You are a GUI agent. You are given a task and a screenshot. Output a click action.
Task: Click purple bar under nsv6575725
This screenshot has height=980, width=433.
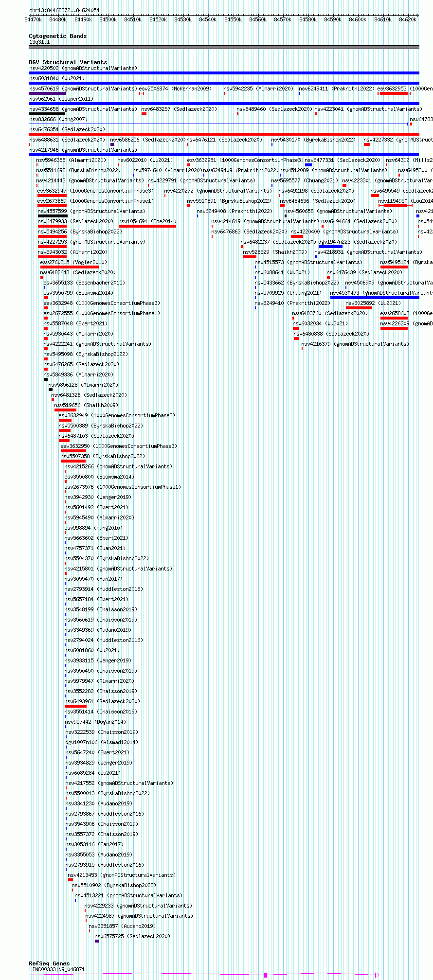tap(97, 941)
